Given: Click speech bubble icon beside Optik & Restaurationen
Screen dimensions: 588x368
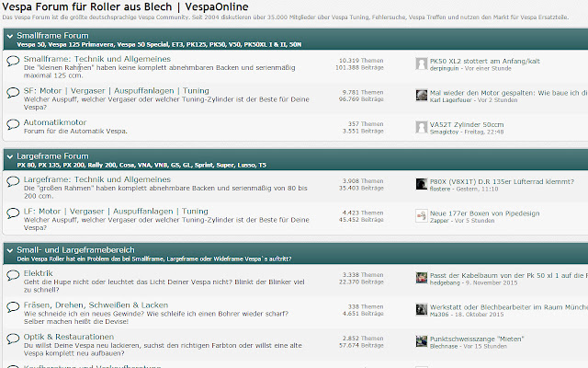Looking at the screenshot, I should 13,339.
